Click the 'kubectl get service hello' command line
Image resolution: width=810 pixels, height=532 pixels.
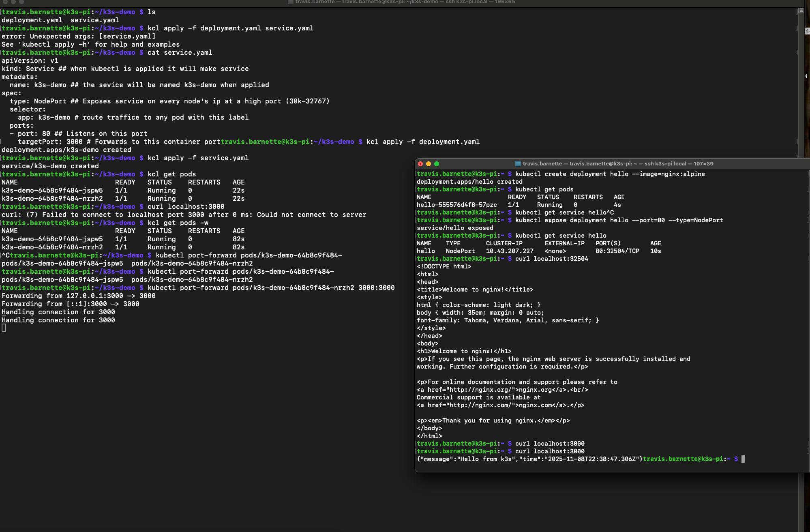pos(561,236)
